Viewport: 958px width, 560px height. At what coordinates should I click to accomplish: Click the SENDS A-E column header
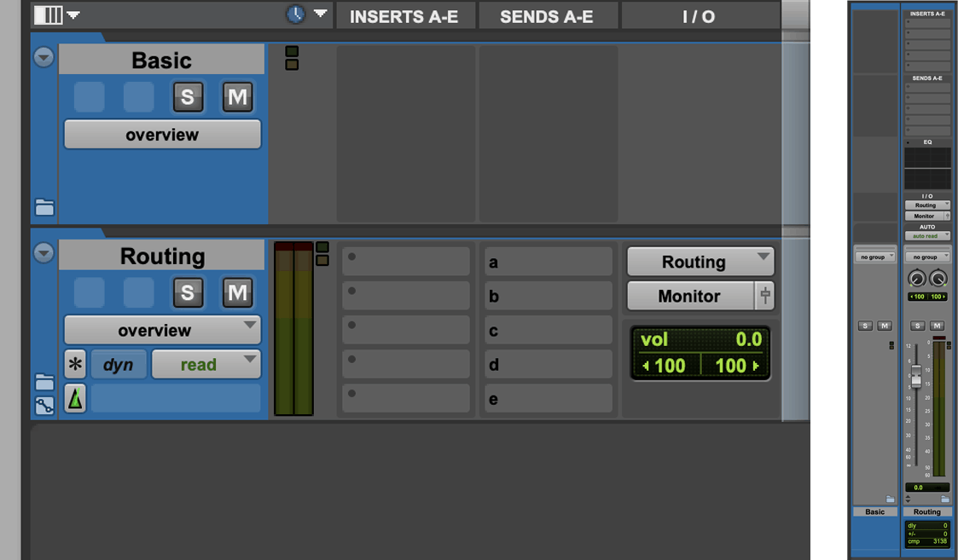coord(548,14)
